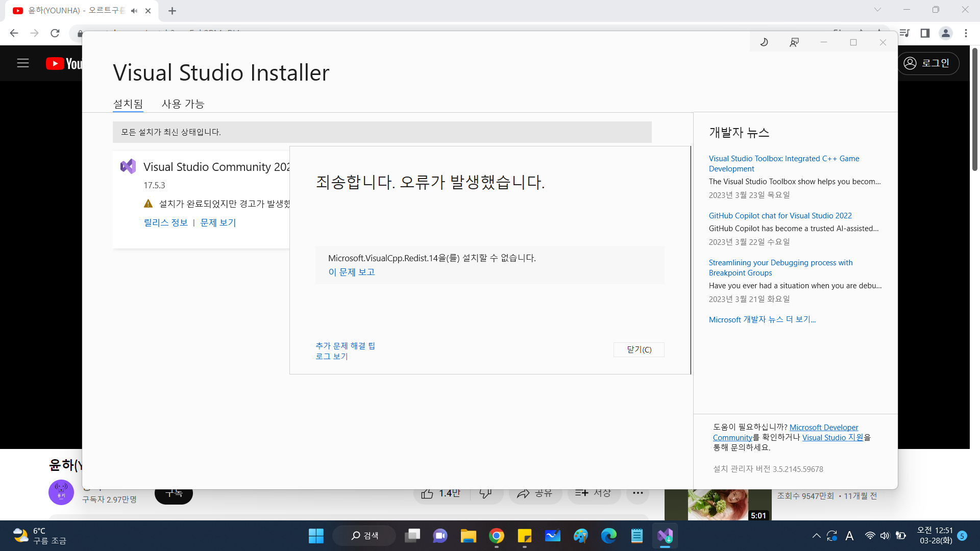Click the 닫기(C) button in error dialog
The image size is (980, 551).
(639, 349)
